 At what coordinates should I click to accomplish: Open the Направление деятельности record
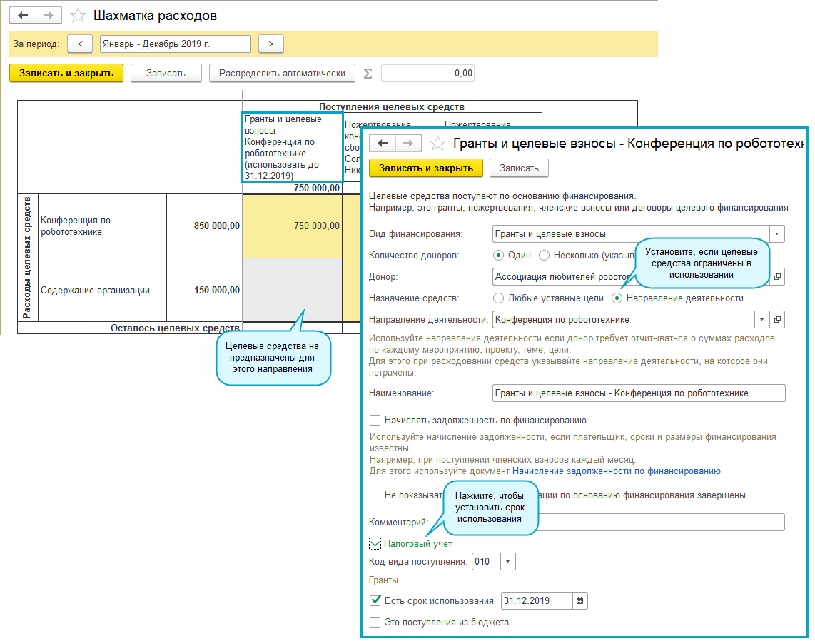[x=778, y=319]
